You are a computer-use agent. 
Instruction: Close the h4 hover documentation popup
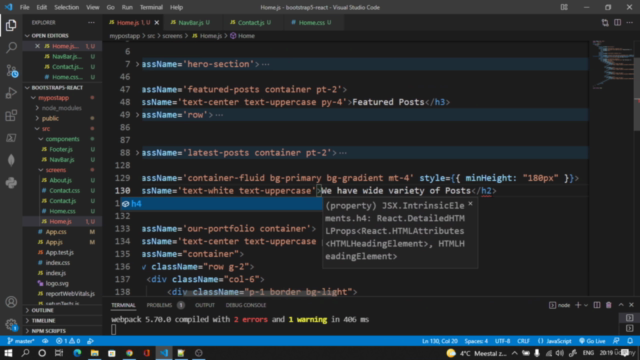click(x=470, y=203)
